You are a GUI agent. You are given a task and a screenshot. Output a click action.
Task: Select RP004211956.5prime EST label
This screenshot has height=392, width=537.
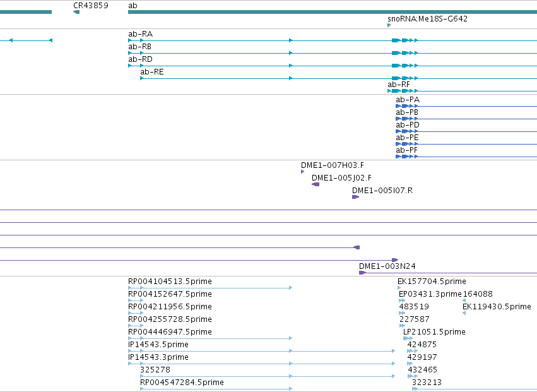tap(170, 307)
